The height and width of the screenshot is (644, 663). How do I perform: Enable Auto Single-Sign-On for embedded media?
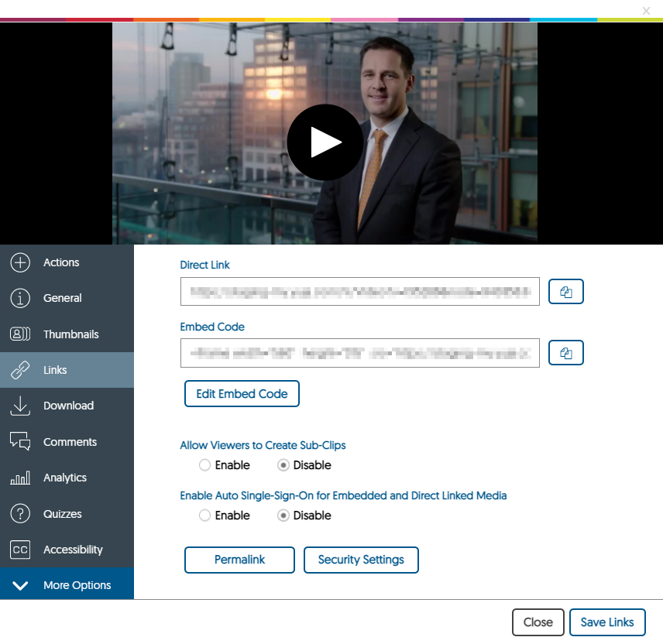pyautogui.click(x=205, y=516)
